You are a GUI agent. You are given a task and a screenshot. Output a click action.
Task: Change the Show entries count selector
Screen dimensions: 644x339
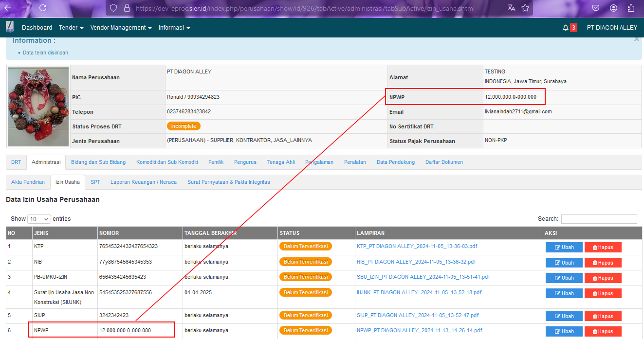[39, 219]
